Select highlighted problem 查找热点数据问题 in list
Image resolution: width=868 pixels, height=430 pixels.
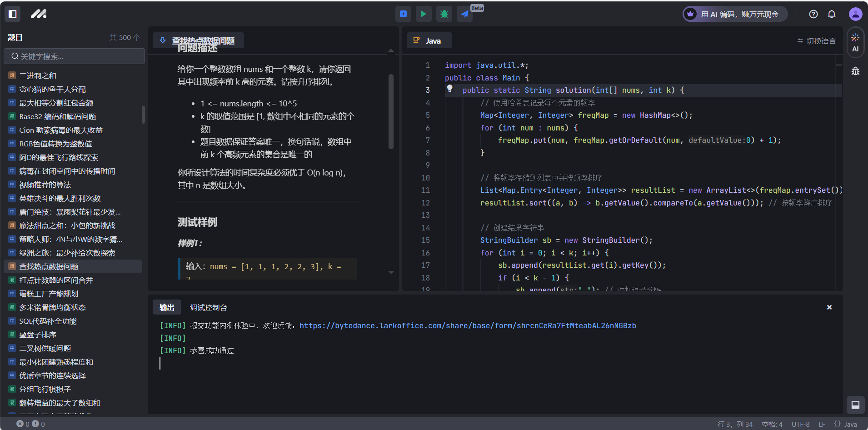click(73, 266)
